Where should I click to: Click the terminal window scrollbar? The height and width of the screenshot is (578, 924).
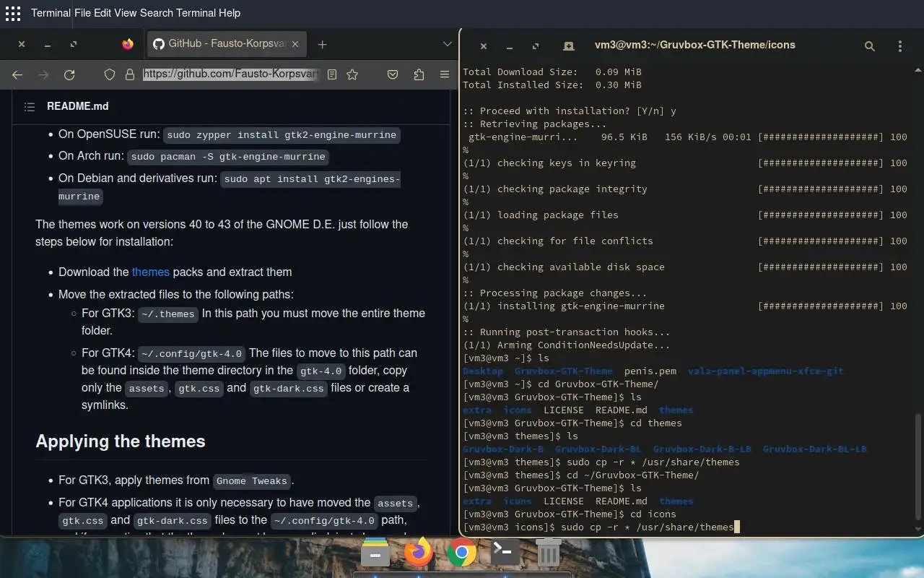click(x=918, y=466)
